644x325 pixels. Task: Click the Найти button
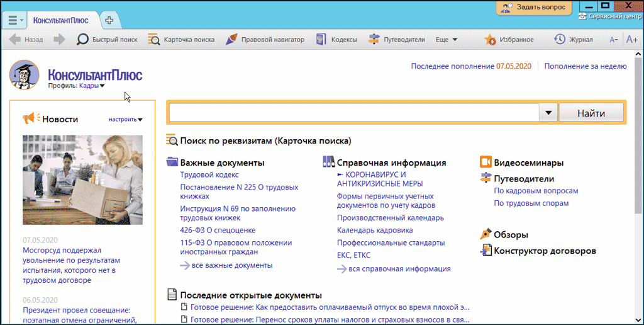pyautogui.click(x=591, y=112)
